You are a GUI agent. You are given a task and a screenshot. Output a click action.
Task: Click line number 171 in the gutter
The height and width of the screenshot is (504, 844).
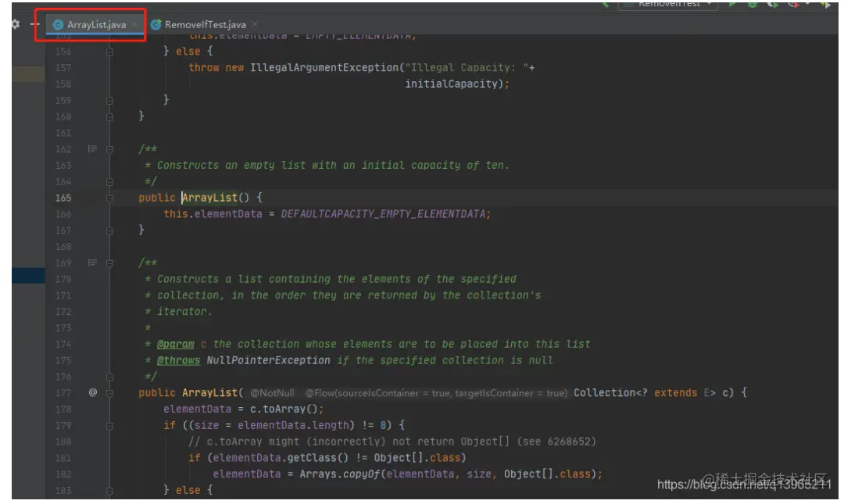click(x=63, y=295)
